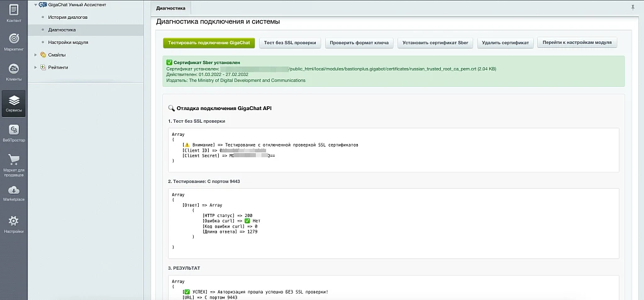The height and width of the screenshot is (300, 644).
Task: Go to Перейти к настройкам модуля
Action: click(577, 43)
